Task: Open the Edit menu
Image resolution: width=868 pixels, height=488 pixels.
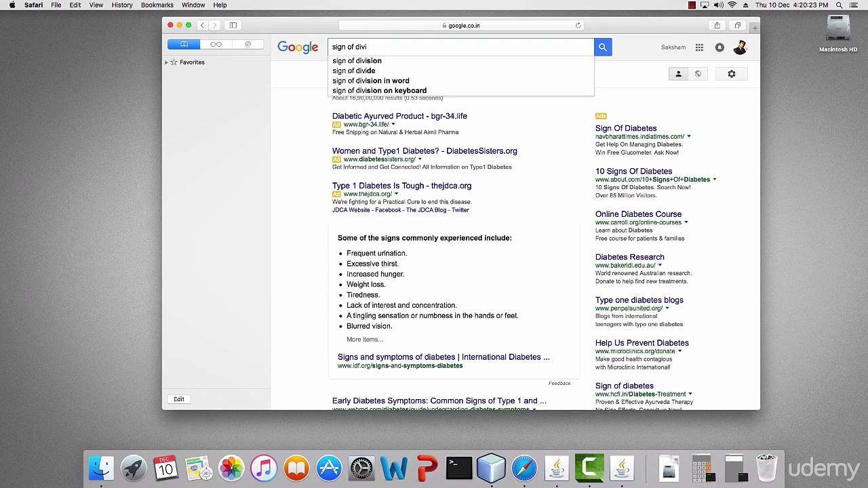Action: (x=75, y=5)
